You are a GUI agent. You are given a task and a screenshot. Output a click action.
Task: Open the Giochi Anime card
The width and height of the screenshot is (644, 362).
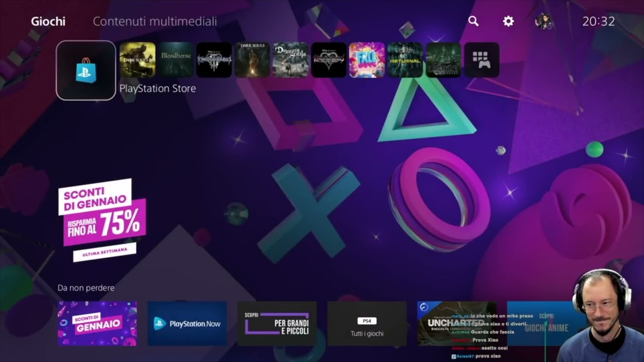tap(546, 324)
